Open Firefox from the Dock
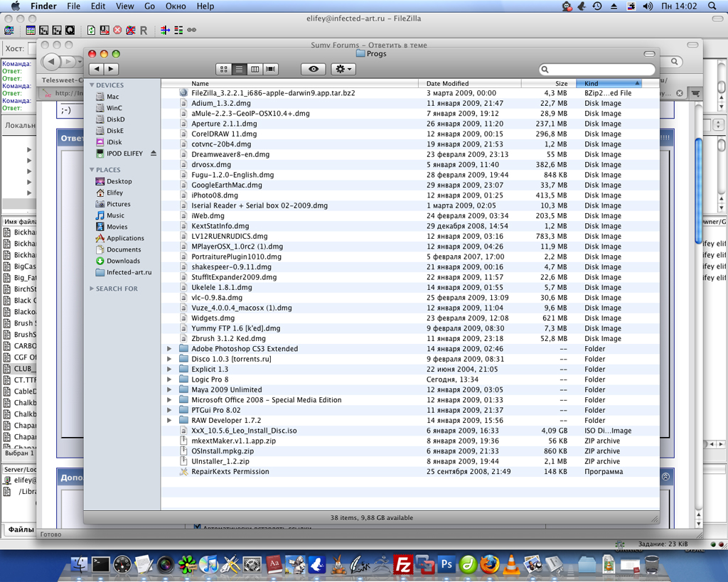Screen dimensions: 728x582 pos(489,565)
